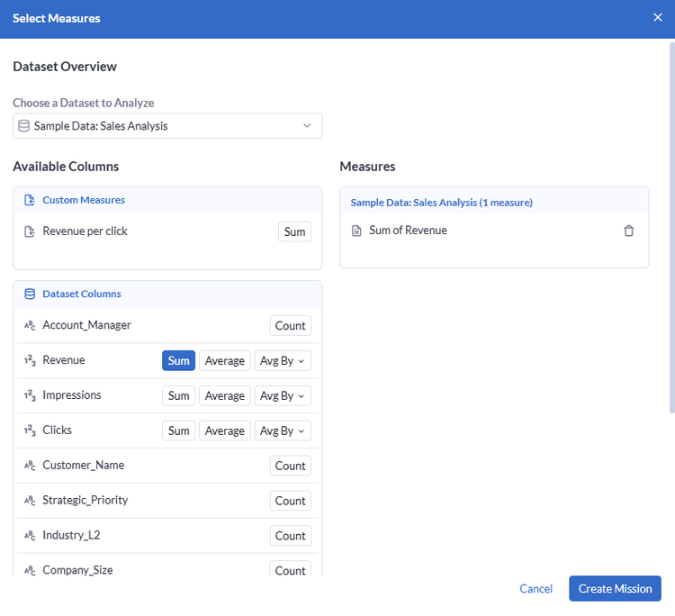Click the Custom Measures header icon
This screenshot has height=616, width=675.
(30, 200)
